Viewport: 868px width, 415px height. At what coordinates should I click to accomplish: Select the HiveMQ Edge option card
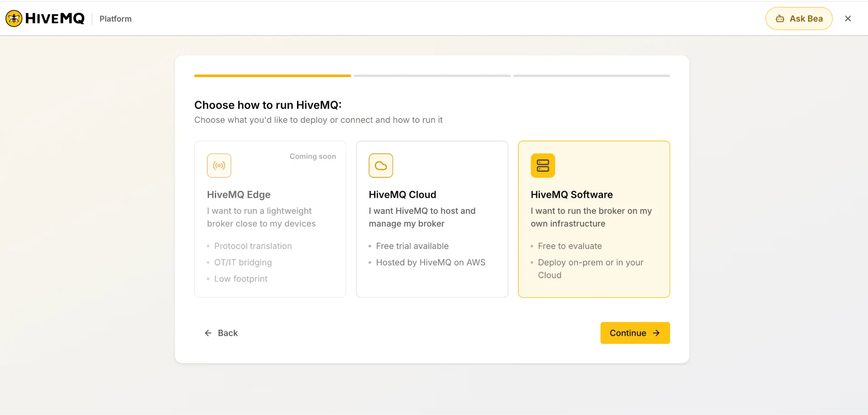pyautogui.click(x=270, y=219)
